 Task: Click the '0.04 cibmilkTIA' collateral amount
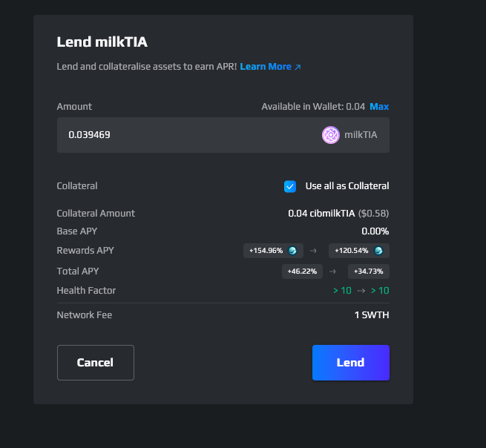[321, 214]
